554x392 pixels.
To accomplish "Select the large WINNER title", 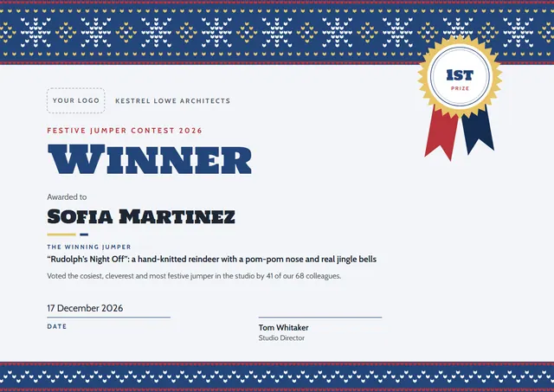I will [x=150, y=159].
